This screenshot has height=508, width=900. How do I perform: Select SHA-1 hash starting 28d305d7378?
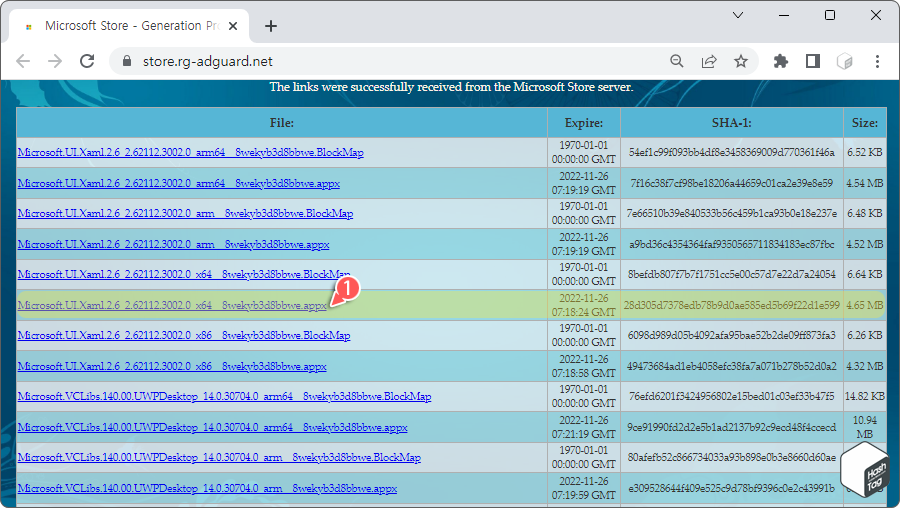(732, 305)
